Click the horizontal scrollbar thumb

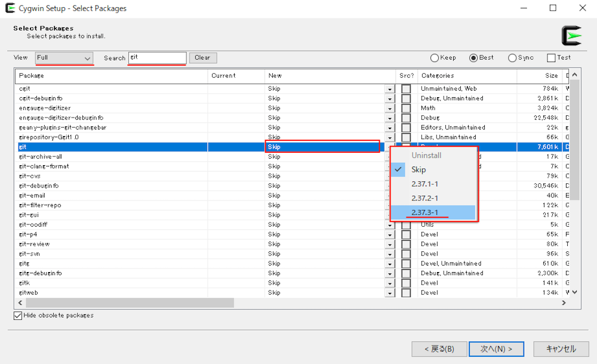(130, 303)
